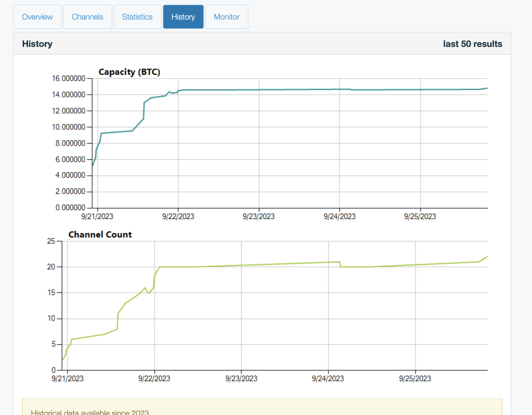Click the 'last 50 results' label
The image size is (532, 415).
(x=473, y=44)
